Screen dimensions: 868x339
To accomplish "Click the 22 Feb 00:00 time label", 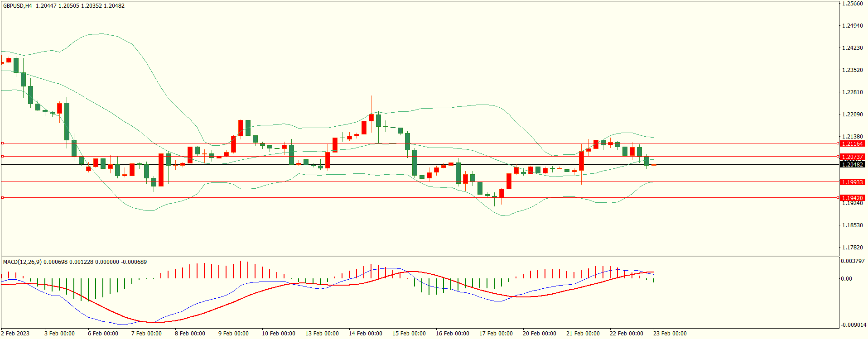I will 627,334.
